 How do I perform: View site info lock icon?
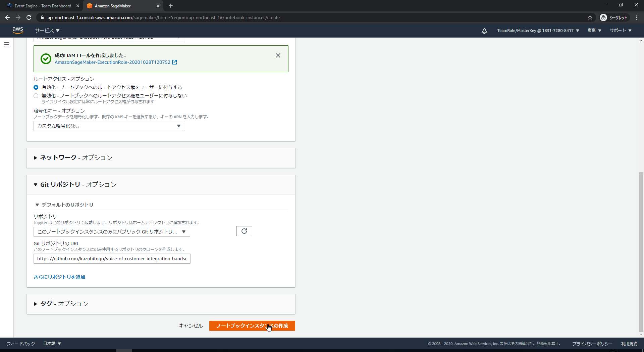(x=42, y=17)
